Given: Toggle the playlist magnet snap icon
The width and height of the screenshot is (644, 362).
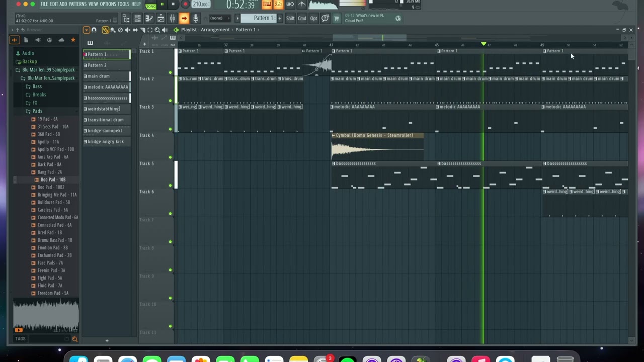Looking at the screenshot, I should [x=94, y=30].
